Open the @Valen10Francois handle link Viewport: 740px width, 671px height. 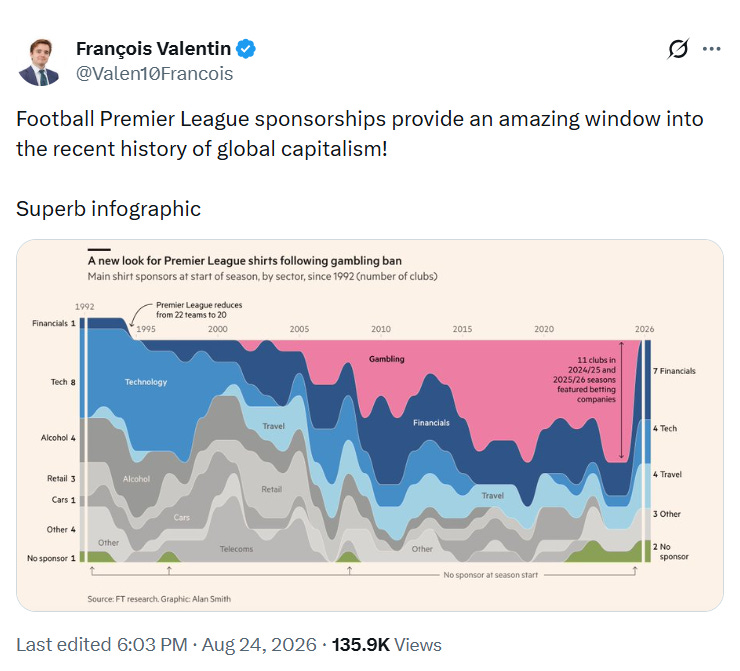[x=154, y=74]
